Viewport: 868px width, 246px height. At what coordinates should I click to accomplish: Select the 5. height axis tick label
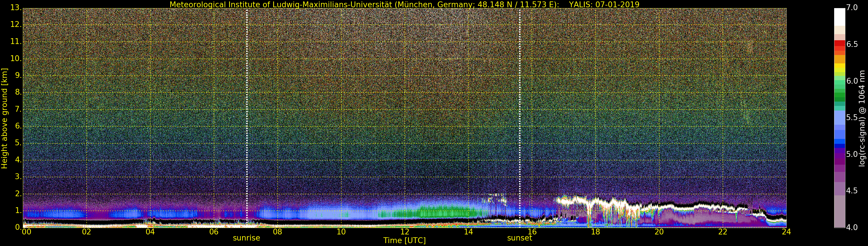(x=18, y=143)
